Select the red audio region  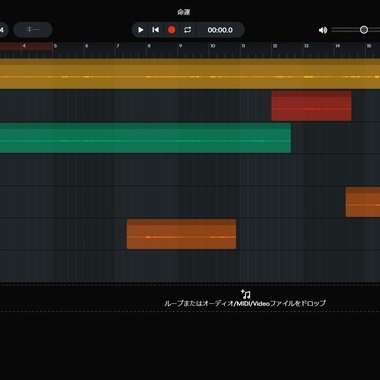(x=311, y=106)
